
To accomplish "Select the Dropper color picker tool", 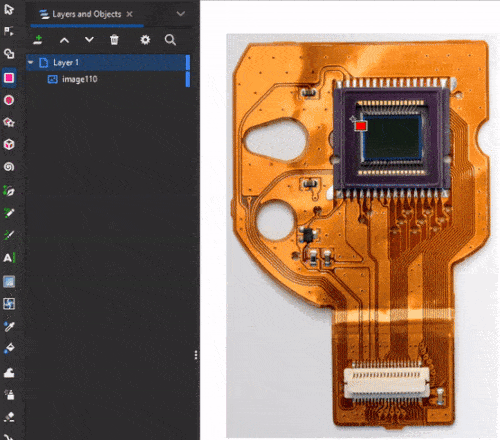I will coord(9,327).
